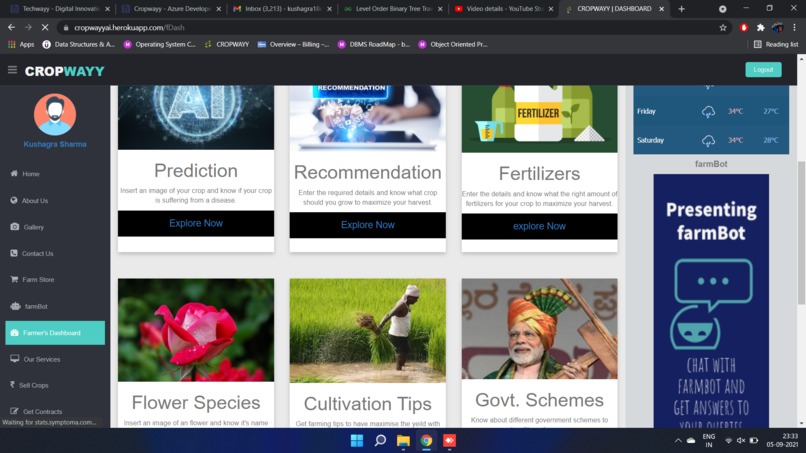Open DBMS RoadMap bookmark
The image size is (806, 453).
coord(374,45)
